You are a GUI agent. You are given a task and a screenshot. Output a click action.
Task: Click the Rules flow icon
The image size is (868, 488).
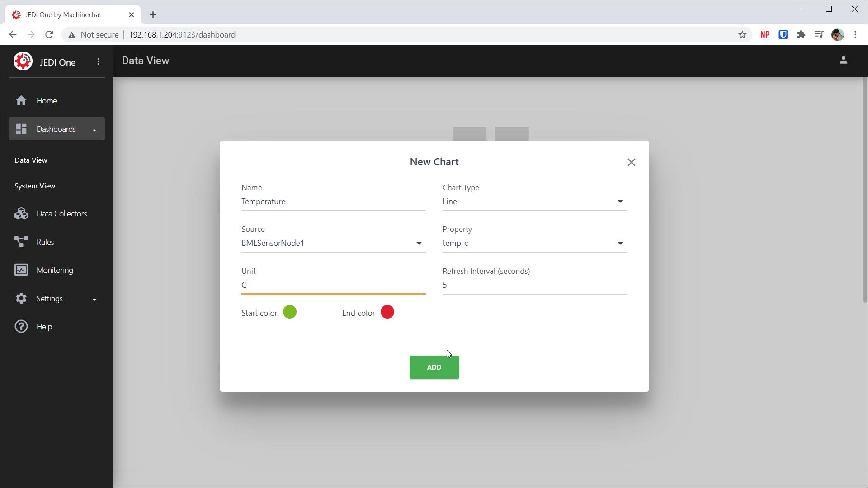point(21,242)
